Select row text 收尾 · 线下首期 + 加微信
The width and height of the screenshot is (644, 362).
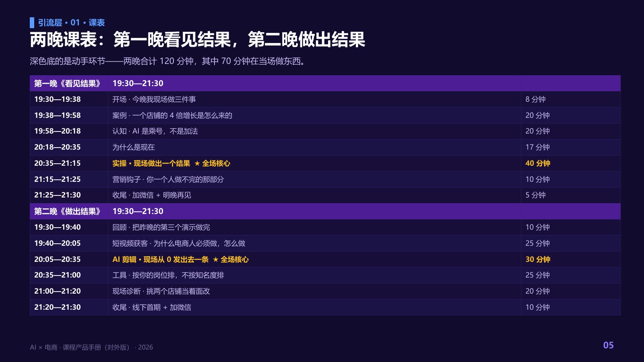(x=152, y=307)
